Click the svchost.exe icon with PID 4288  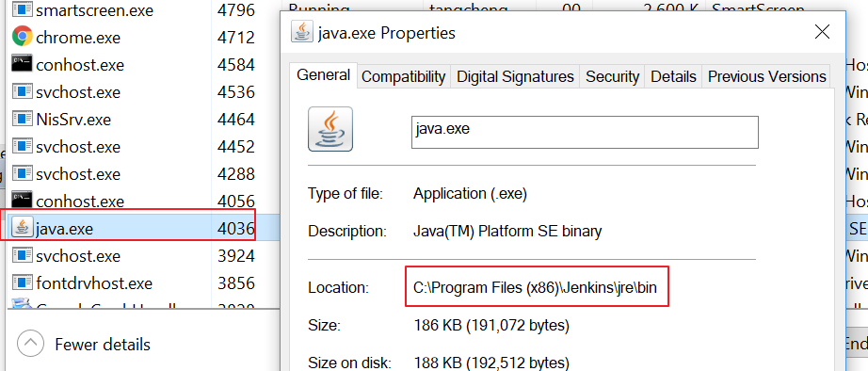click(22, 172)
